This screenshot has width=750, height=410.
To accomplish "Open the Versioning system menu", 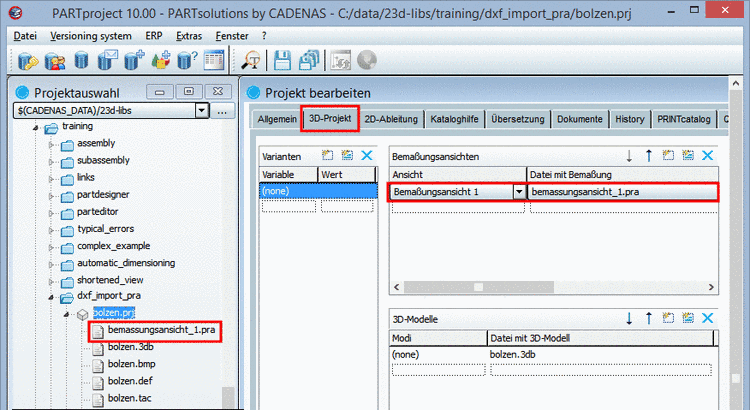I will point(91,36).
